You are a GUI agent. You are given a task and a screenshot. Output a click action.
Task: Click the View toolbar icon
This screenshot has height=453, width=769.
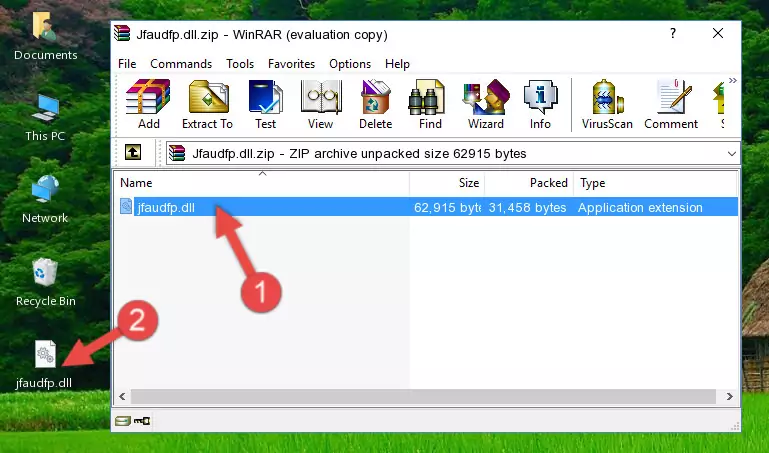click(321, 104)
